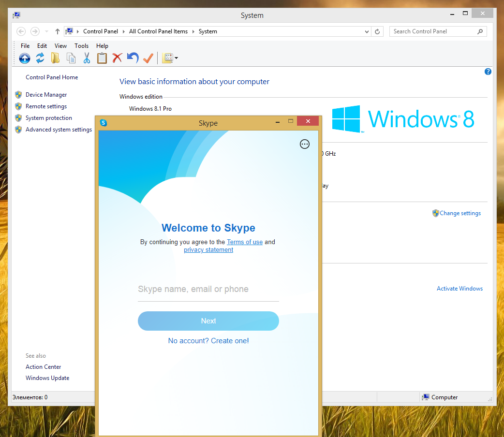Click the shield icon beside Remote settings
The image size is (504, 437).
click(x=18, y=106)
